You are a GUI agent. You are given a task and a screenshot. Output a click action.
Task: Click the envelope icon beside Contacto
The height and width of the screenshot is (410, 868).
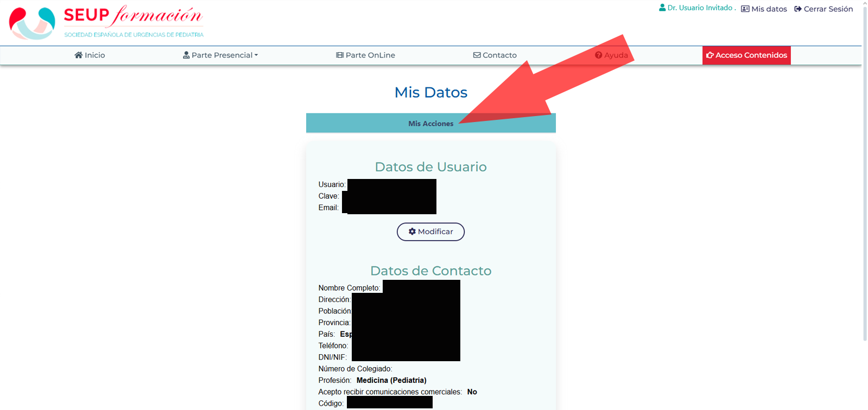click(477, 55)
